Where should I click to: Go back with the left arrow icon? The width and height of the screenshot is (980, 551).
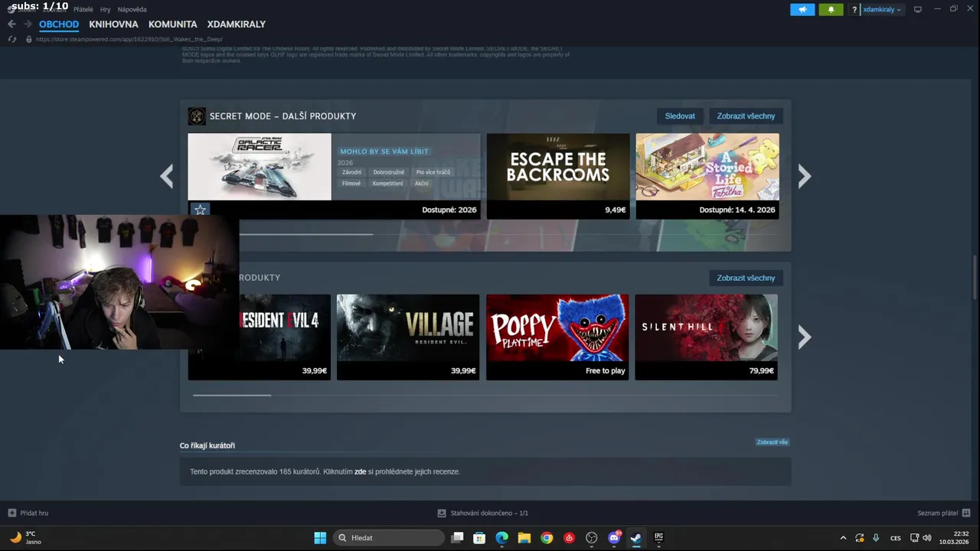[x=11, y=24]
